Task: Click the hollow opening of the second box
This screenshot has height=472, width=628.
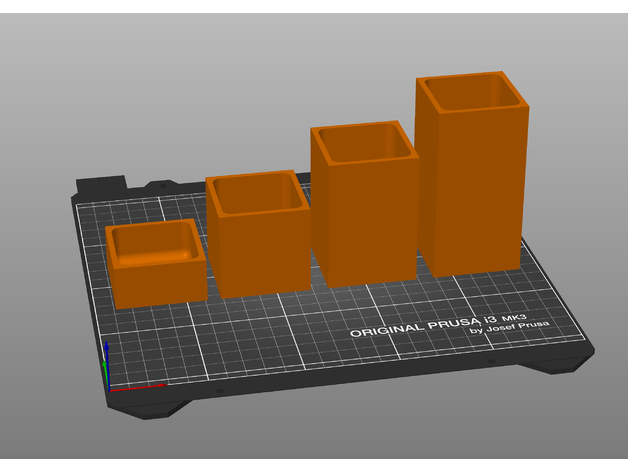Action: pyautogui.click(x=258, y=194)
